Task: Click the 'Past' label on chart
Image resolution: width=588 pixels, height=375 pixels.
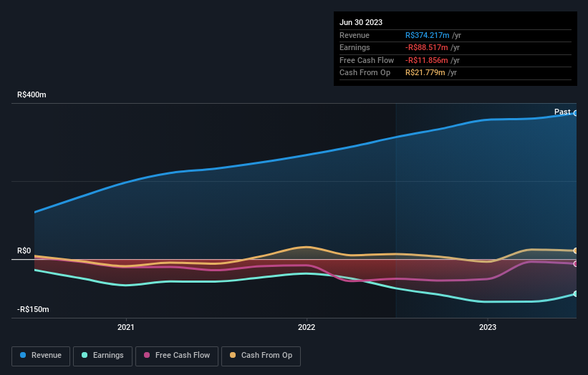Action: tap(562, 112)
